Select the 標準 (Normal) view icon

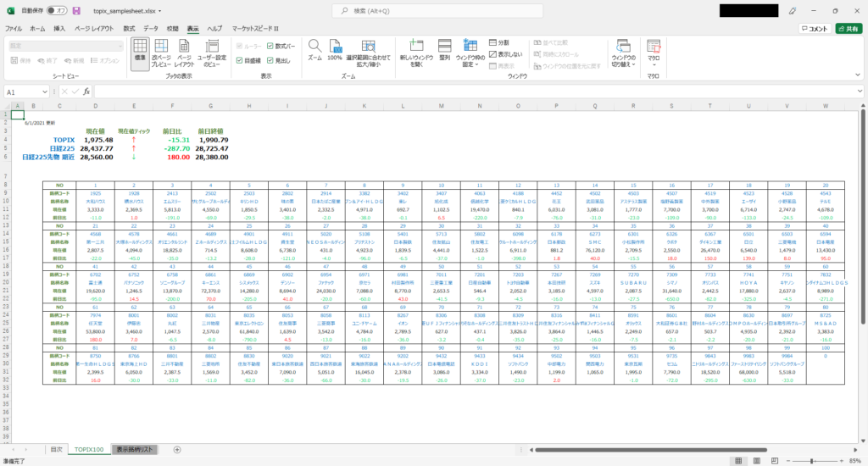point(140,52)
